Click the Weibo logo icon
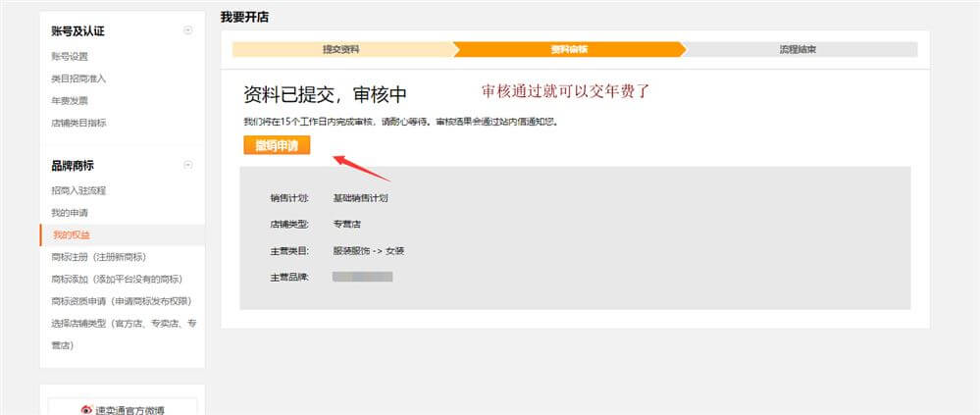The image size is (980, 415). (86, 409)
